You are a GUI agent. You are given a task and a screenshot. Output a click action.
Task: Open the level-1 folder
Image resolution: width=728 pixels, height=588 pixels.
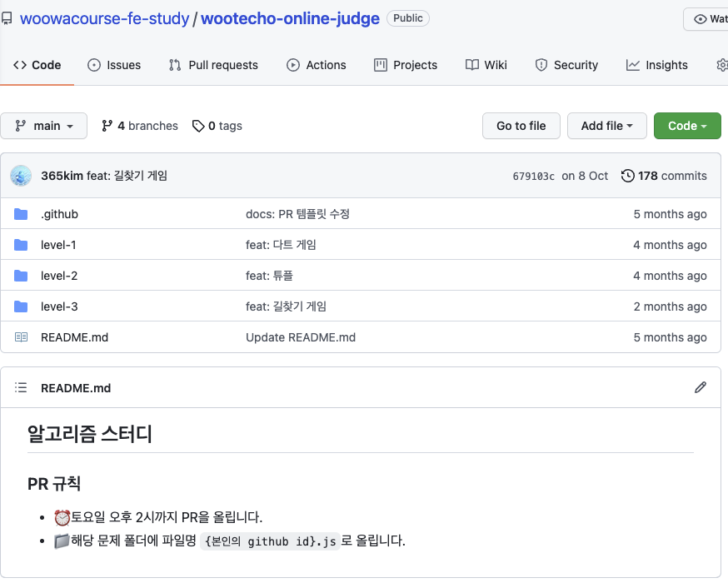pyautogui.click(x=58, y=245)
